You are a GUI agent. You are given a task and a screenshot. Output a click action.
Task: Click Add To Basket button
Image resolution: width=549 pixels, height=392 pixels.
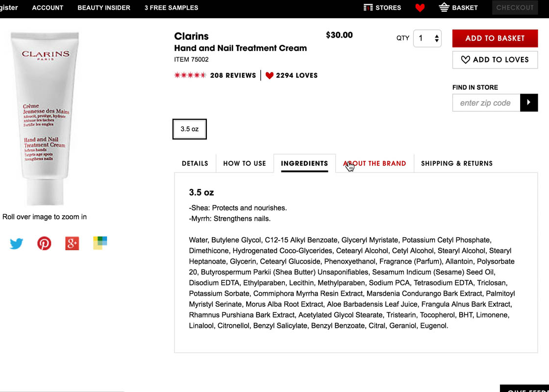coord(495,38)
